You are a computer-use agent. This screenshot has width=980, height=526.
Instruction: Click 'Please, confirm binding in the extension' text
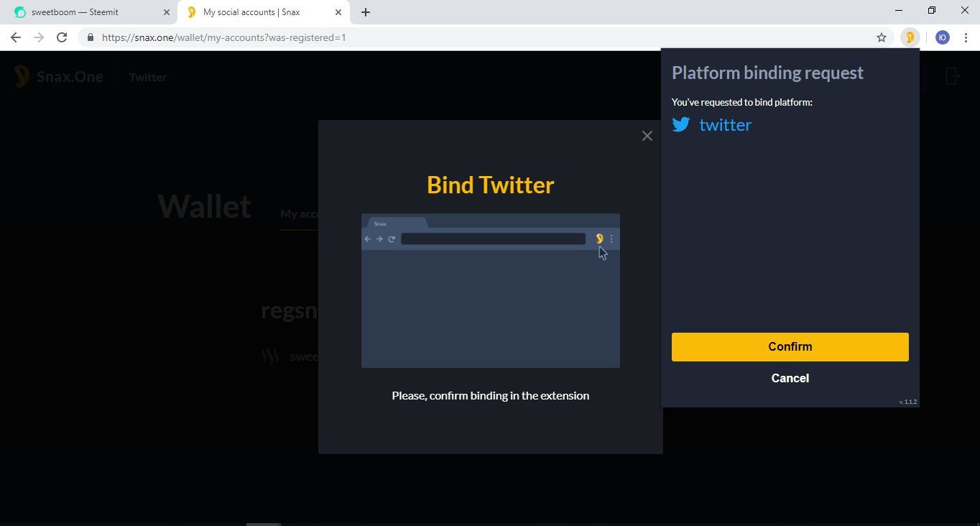(491, 396)
